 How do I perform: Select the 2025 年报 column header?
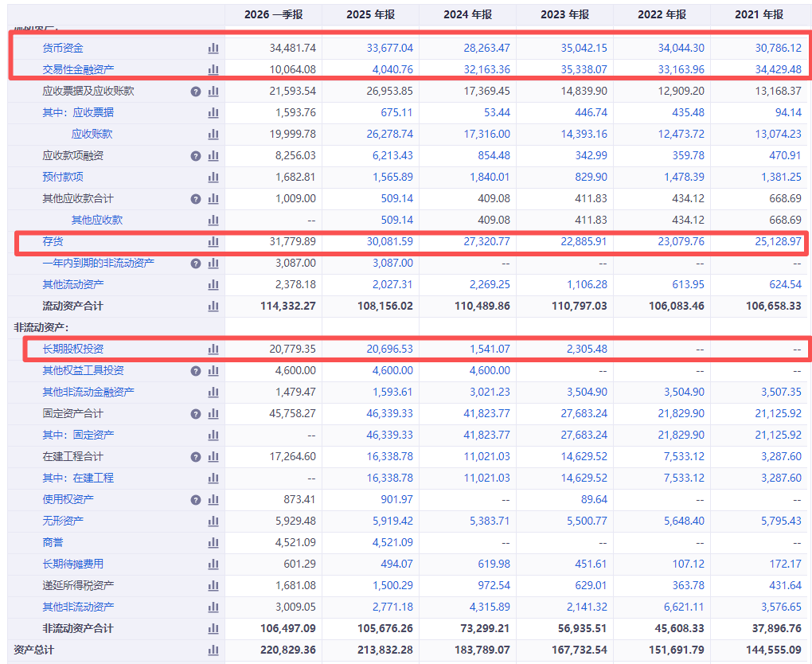click(371, 14)
